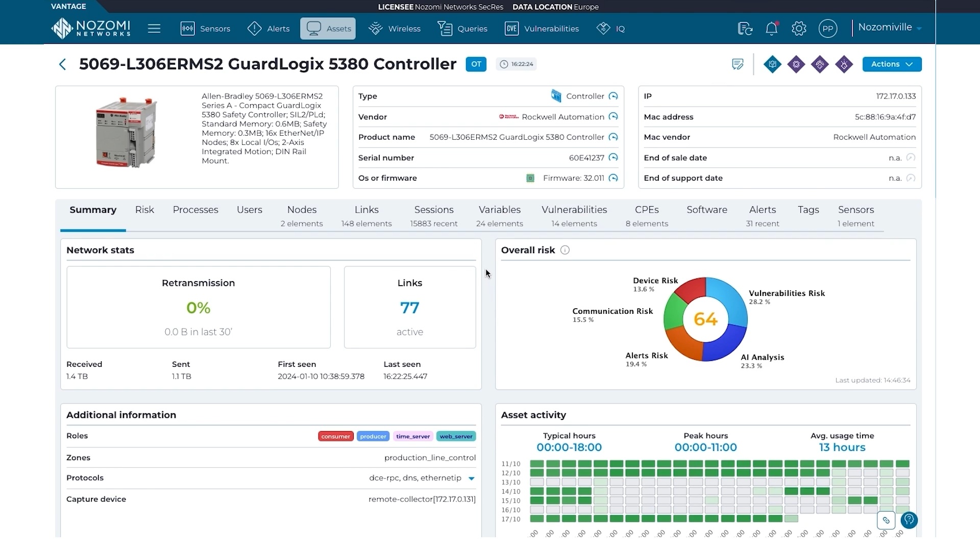This screenshot has height=551, width=980.
Task: Open the Actions dropdown
Action: coord(891,64)
